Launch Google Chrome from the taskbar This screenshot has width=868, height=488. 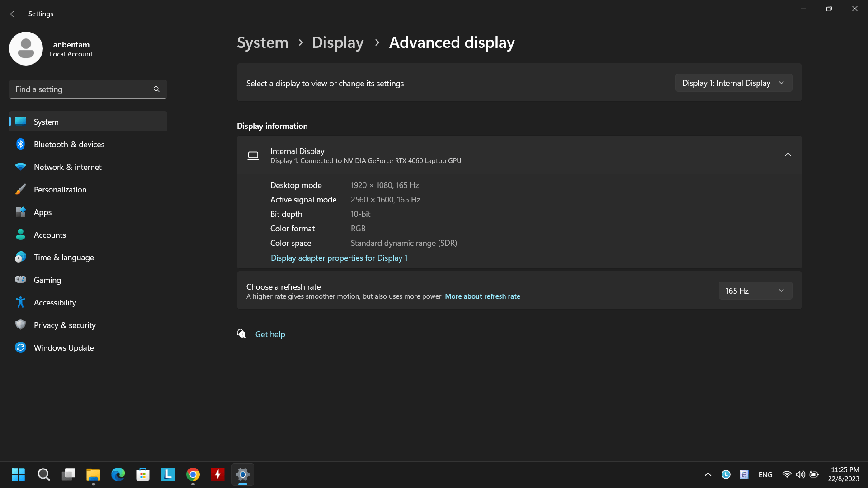(193, 474)
